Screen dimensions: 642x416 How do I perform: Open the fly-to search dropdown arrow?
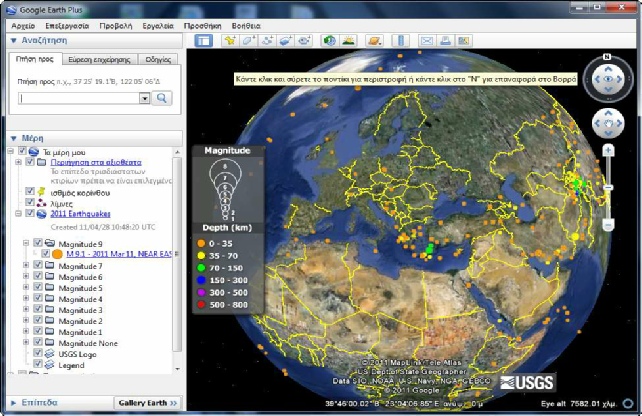(144, 98)
